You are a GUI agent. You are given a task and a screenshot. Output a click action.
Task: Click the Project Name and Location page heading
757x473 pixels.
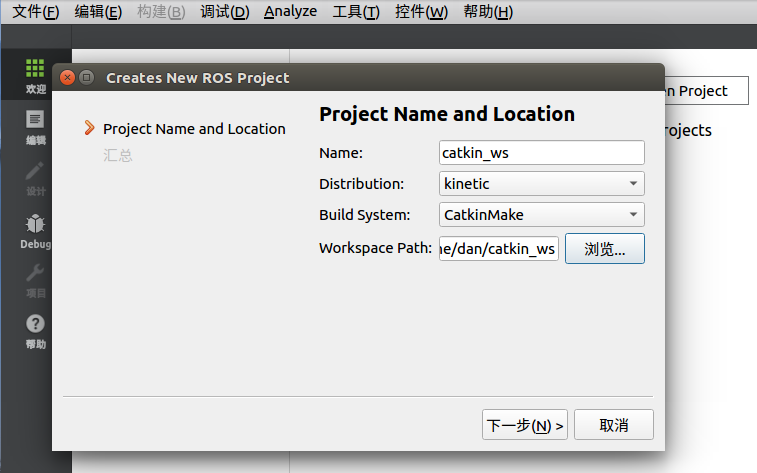point(447,114)
